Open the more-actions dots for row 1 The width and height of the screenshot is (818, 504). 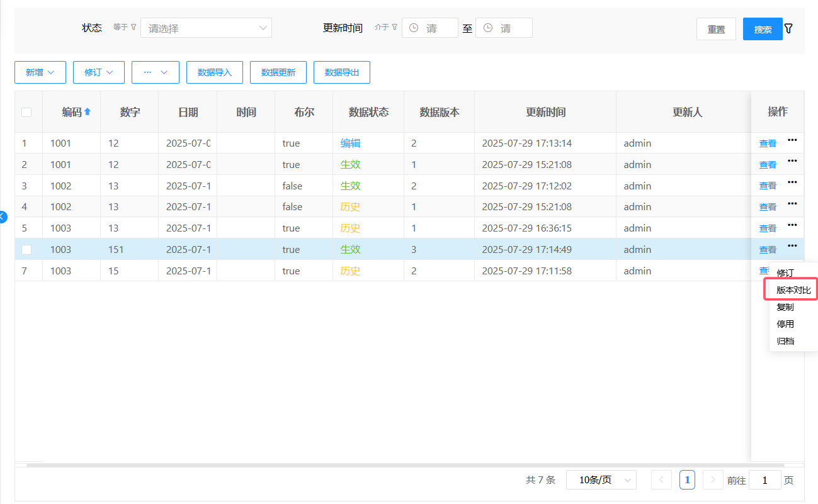click(x=792, y=140)
